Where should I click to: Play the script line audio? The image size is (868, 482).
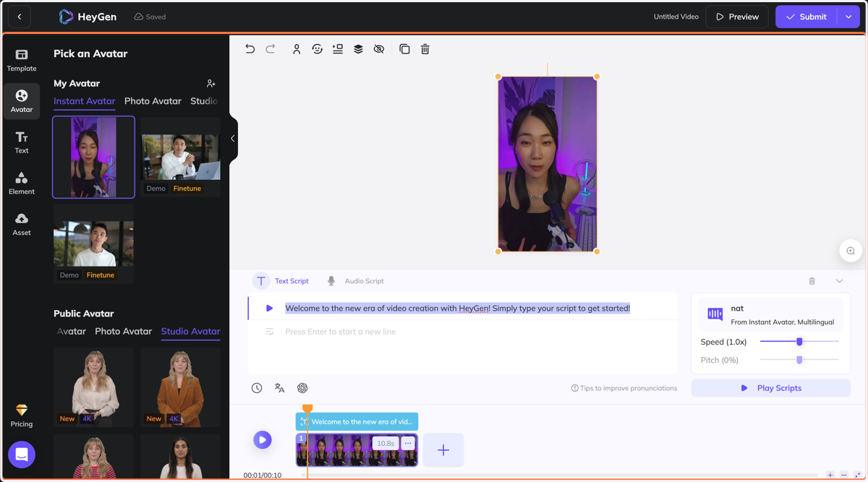269,309
